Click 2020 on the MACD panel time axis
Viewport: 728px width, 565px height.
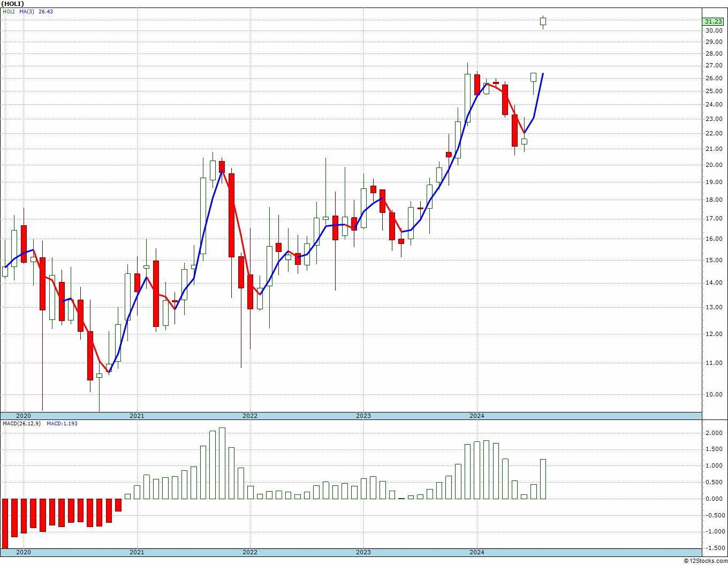click(23, 552)
